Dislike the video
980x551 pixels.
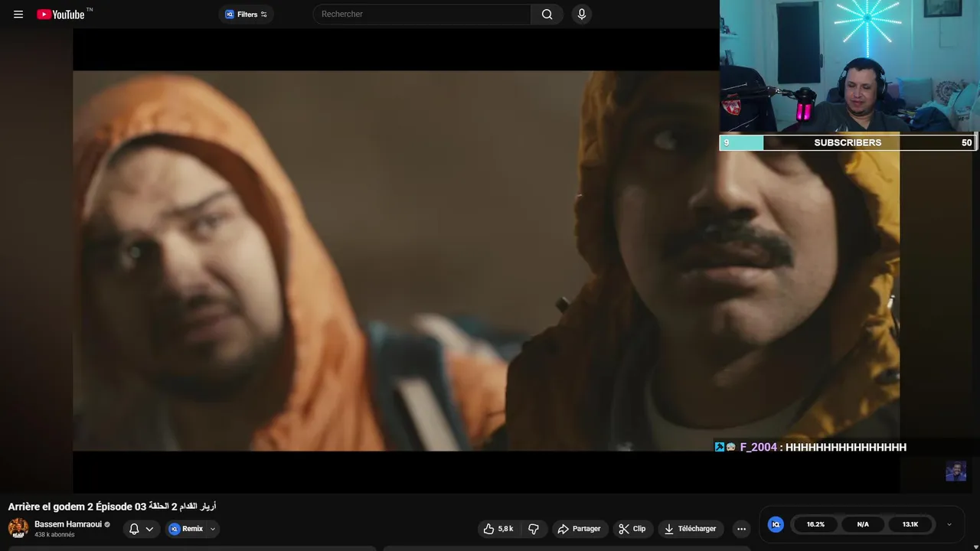point(534,529)
